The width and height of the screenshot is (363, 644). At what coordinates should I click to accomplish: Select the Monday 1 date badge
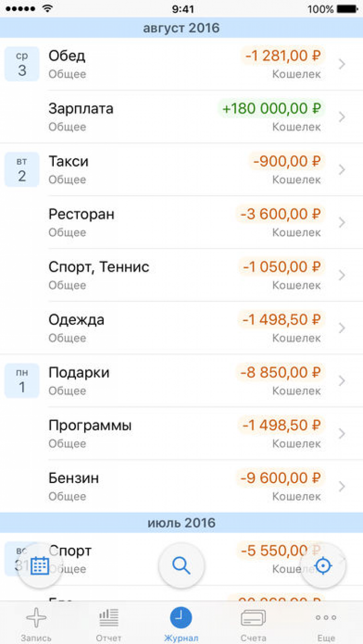(22, 381)
